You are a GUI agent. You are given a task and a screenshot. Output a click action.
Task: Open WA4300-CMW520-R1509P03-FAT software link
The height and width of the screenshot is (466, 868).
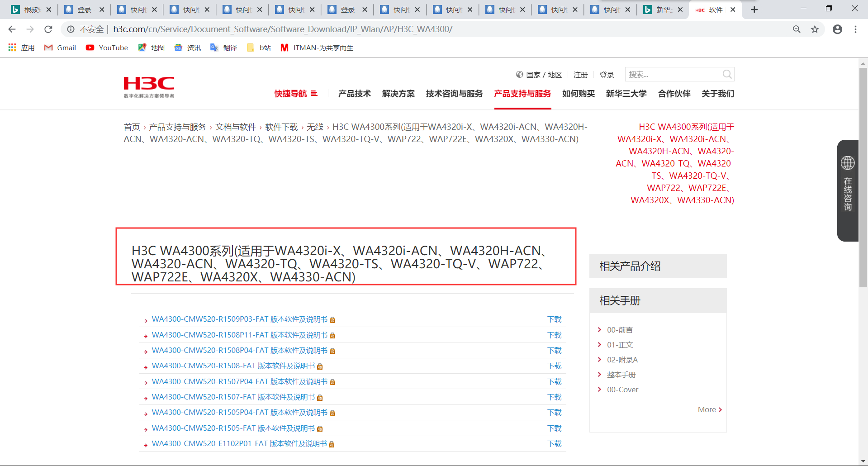pos(240,319)
